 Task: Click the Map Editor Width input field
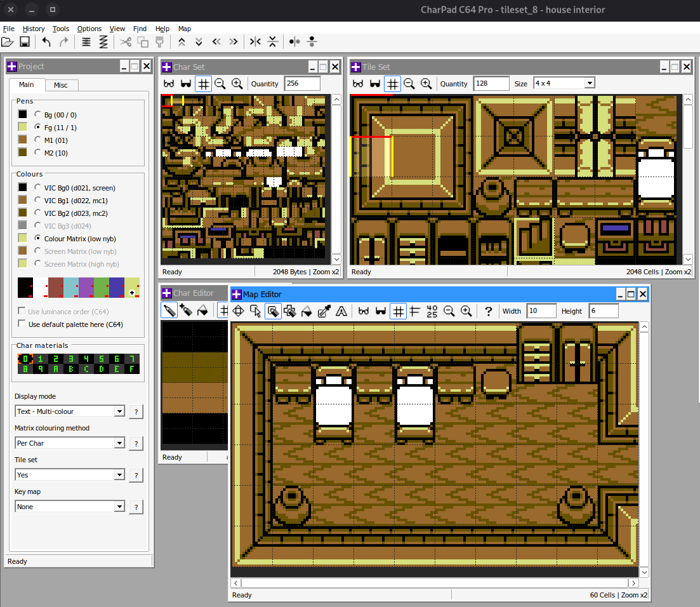[x=541, y=311]
